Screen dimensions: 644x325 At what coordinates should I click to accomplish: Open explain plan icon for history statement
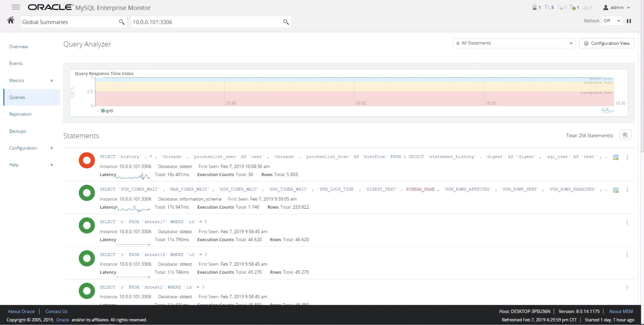pos(616,157)
